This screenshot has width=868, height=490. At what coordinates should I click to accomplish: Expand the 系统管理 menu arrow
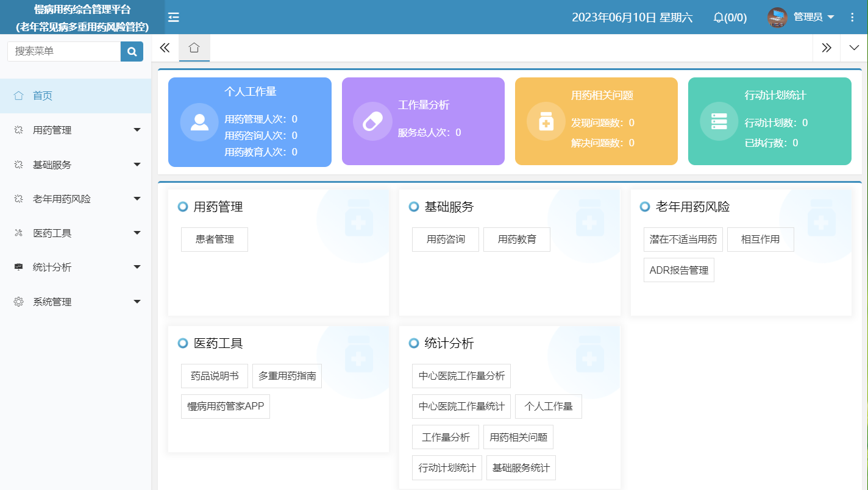(137, 302)
